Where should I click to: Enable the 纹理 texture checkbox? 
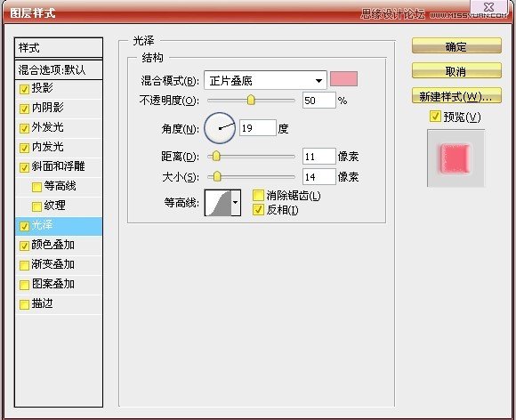click(x=36, y=206)
